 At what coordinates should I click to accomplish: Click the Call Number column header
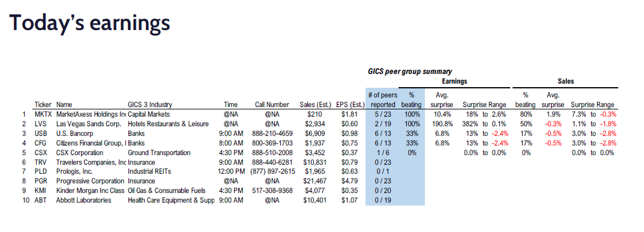(272, 105)
